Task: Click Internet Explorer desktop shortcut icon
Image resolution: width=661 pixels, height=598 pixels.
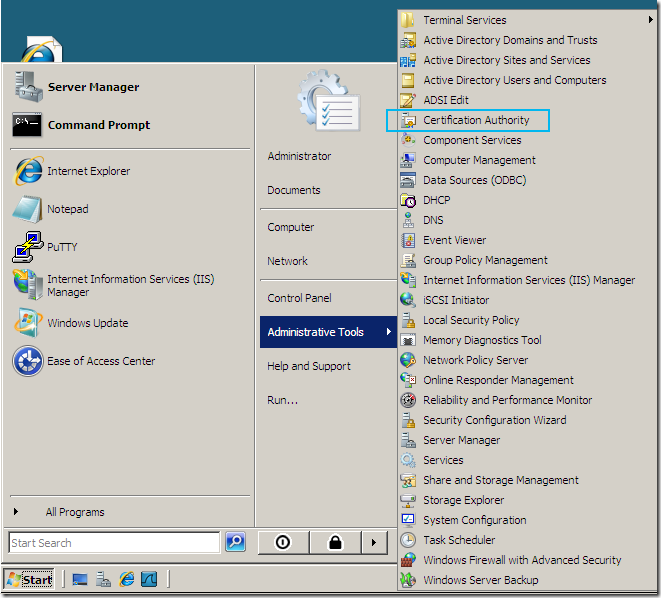Action: tap(41, 50)
